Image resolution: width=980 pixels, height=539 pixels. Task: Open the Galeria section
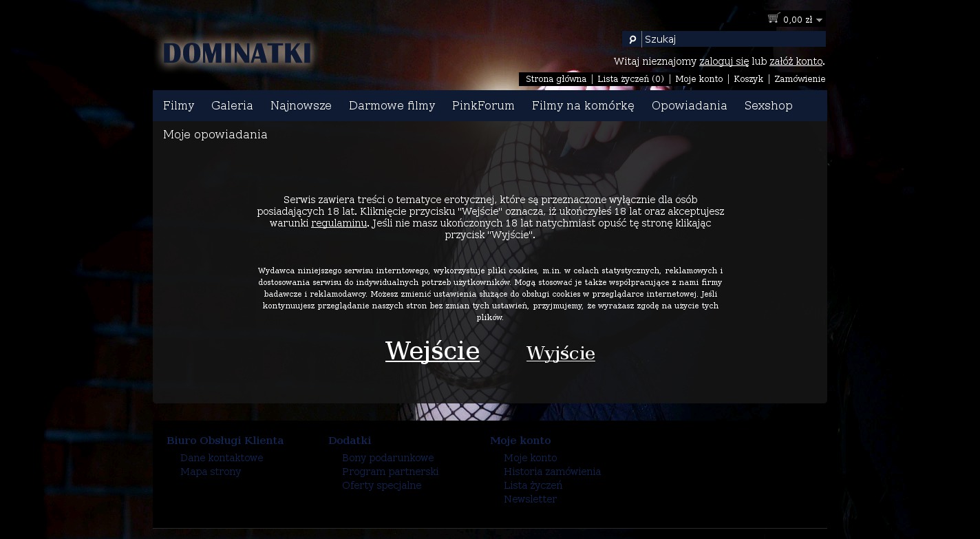click(232, 105)
